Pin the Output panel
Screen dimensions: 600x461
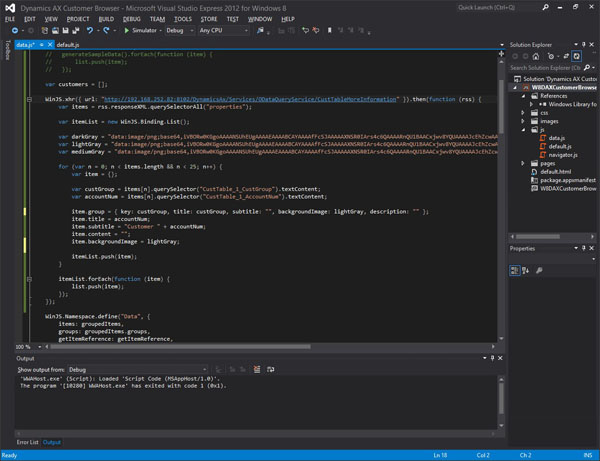[x=492, y=358]
